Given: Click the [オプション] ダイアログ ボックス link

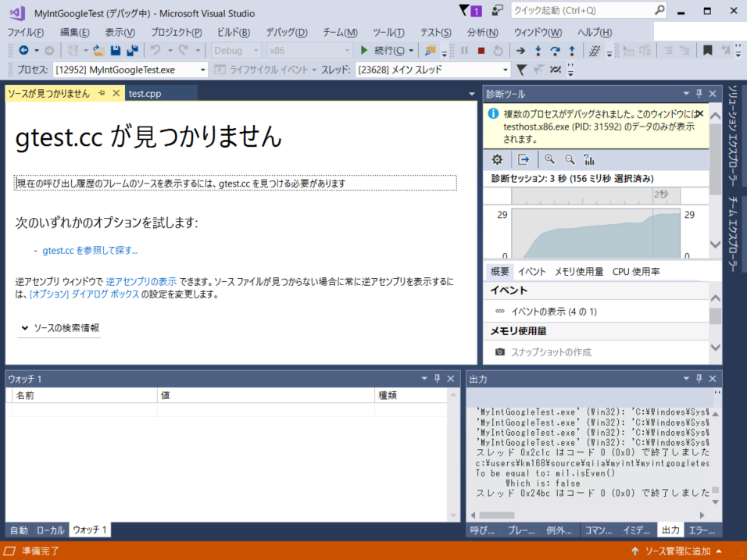Looking at the screenshot, I should 84,294.
